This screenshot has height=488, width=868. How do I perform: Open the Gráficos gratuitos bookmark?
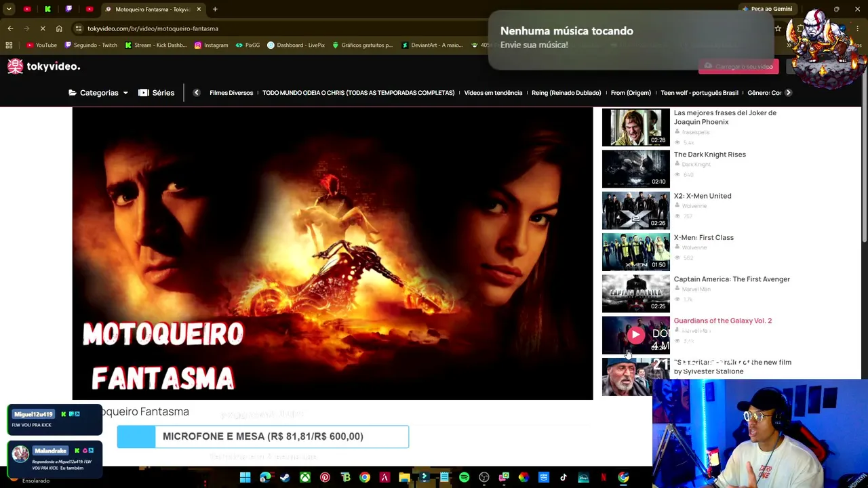tap(362, 45)
